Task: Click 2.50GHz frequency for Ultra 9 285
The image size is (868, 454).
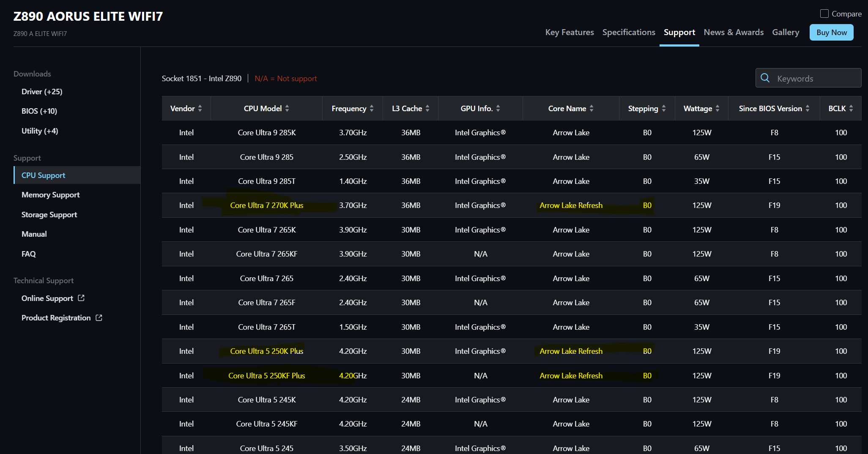Action: (x=353, y=157)
